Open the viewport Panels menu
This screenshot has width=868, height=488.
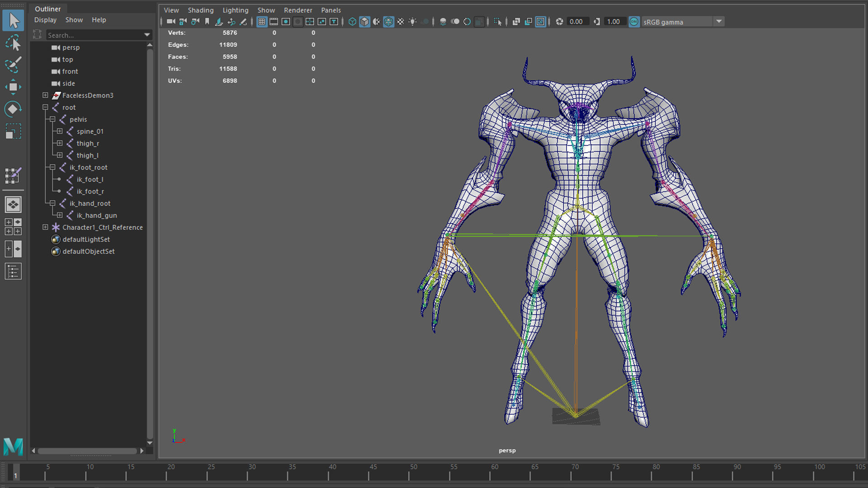click(331, 10)
